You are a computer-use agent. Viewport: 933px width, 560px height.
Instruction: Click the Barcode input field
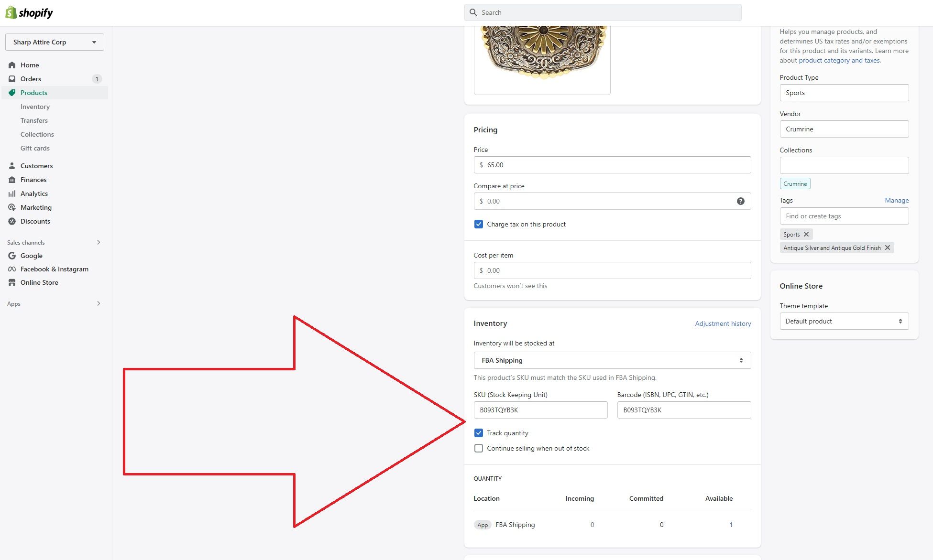coord(684,410)
